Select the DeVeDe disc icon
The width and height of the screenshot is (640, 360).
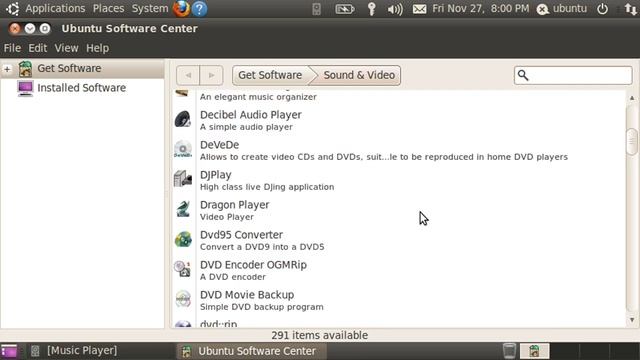pos(183,149)
